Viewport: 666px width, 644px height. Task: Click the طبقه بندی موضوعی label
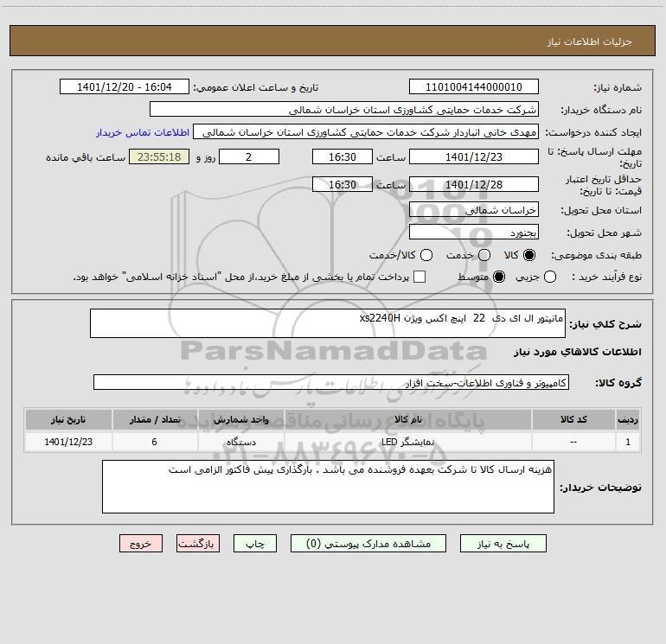596,255
